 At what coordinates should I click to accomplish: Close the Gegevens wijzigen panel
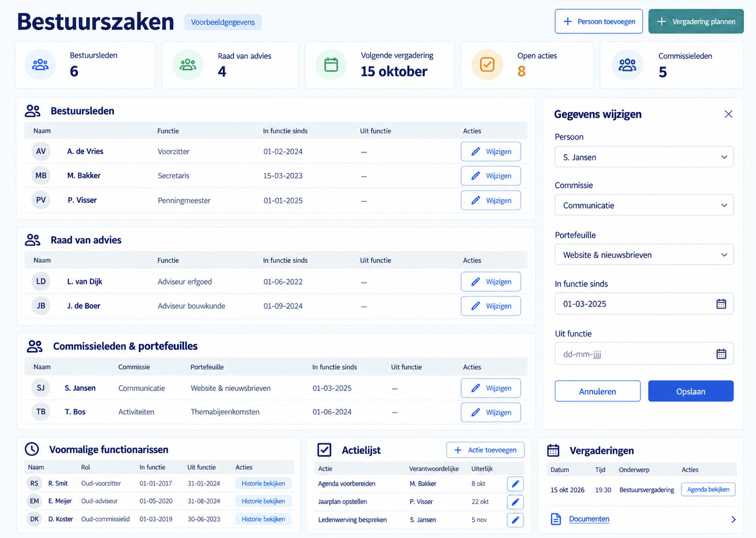pos(728,114)
